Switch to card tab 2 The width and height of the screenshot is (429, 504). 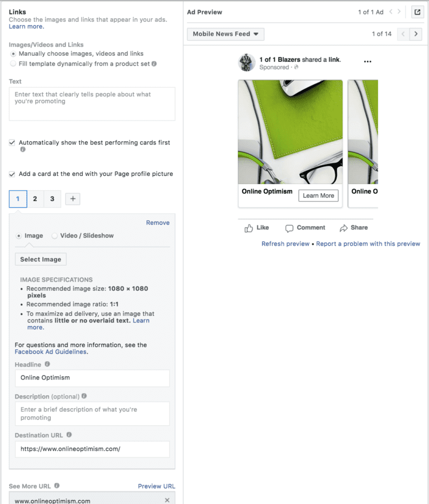[x=35, y=199]
